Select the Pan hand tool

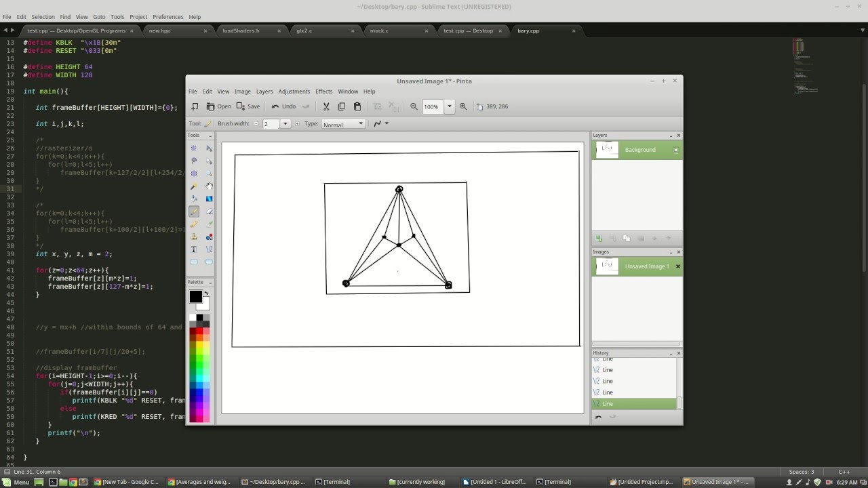tap(209, 186)
